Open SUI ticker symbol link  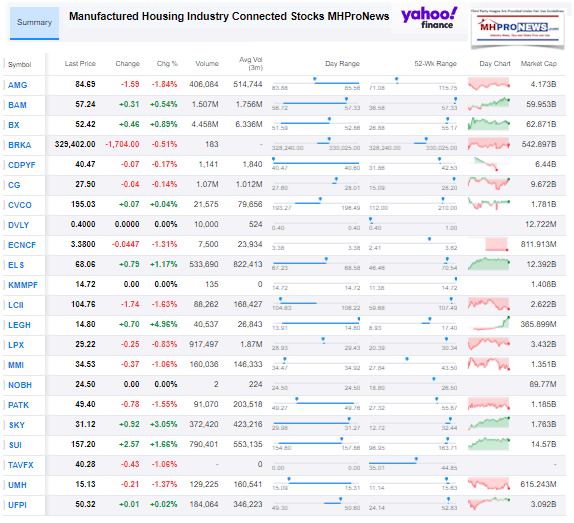point(15,445)
